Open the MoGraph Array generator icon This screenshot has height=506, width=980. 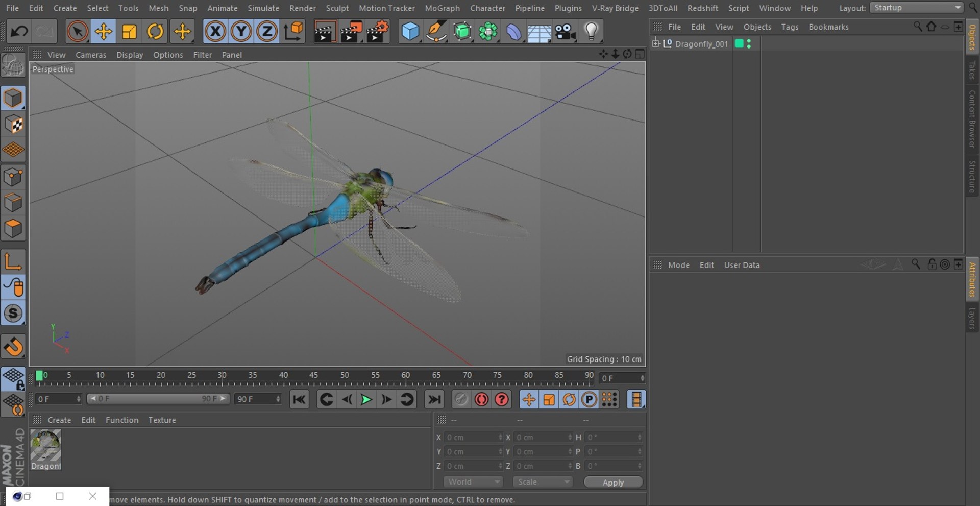(488, 32)
